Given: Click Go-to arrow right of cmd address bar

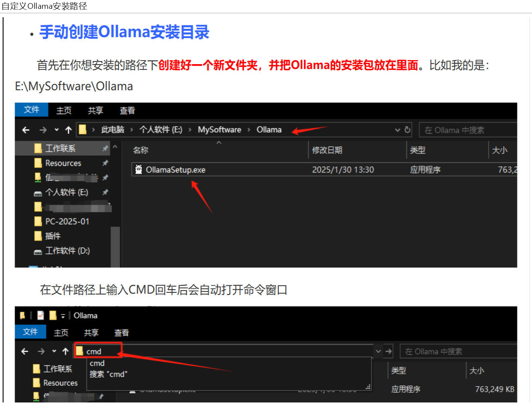Looking at the screenshot, I should pyautogui.click(x=389, y=351).
